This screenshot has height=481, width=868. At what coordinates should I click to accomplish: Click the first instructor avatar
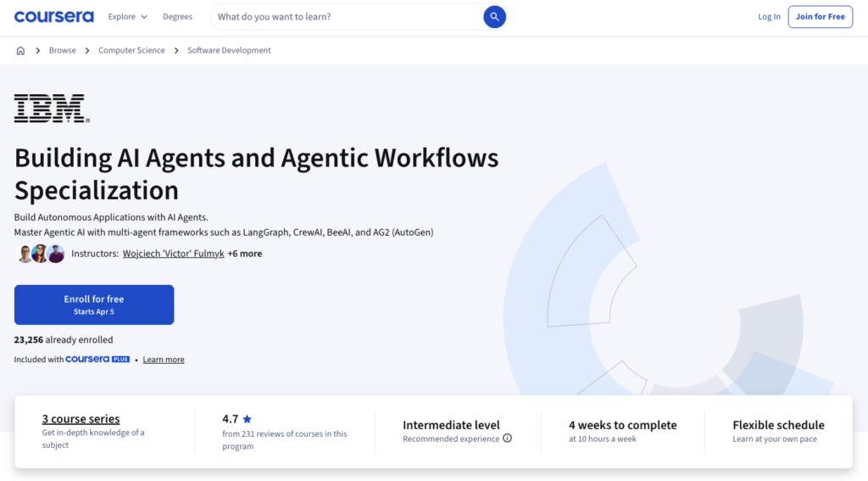pyautogui.click(x=25, y=254)
